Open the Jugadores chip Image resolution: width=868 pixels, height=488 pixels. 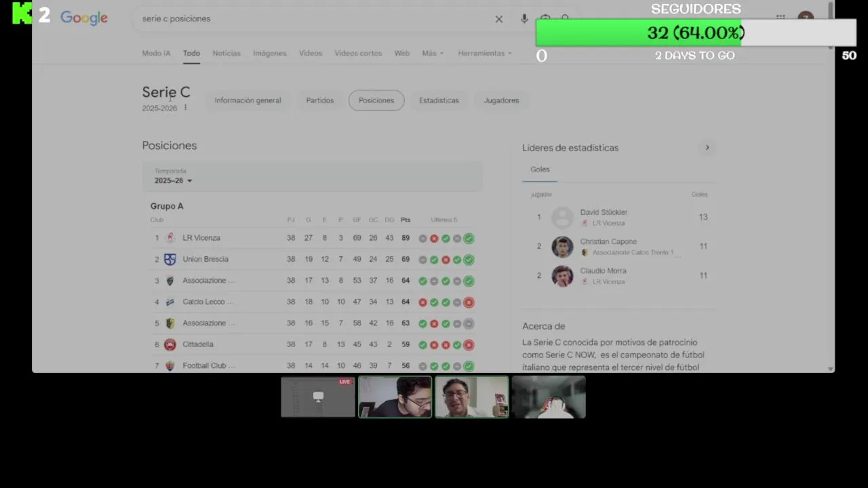click(501, 100)
